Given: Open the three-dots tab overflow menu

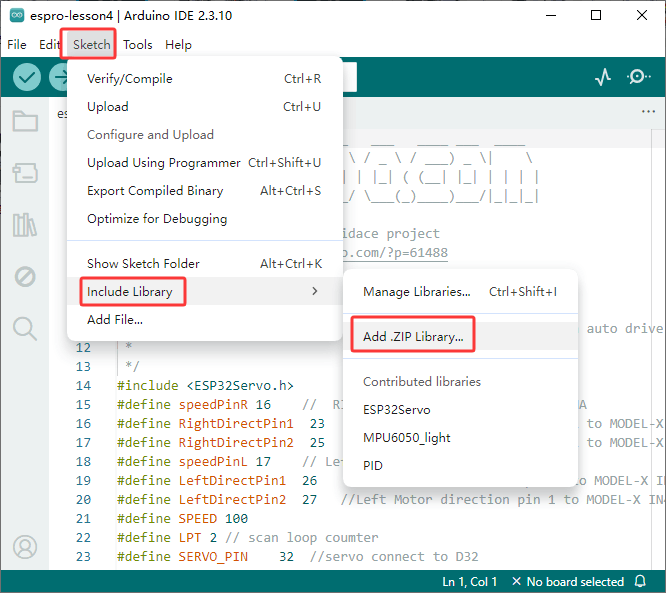Looking at the screenshot, I should pos(648,112).
